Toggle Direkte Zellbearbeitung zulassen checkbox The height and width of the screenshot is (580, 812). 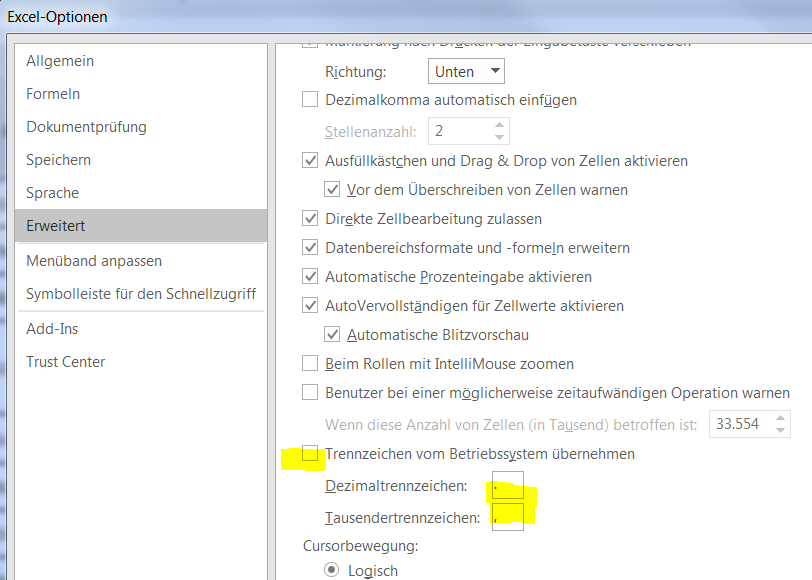click(x=310, y=218)
